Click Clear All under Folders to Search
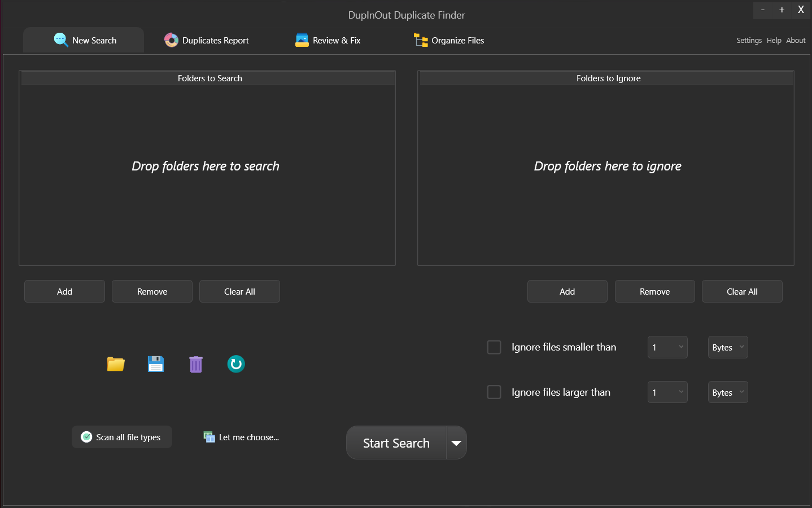The width and height of the screenshot is (812, 508). click(x=239, y=291)
